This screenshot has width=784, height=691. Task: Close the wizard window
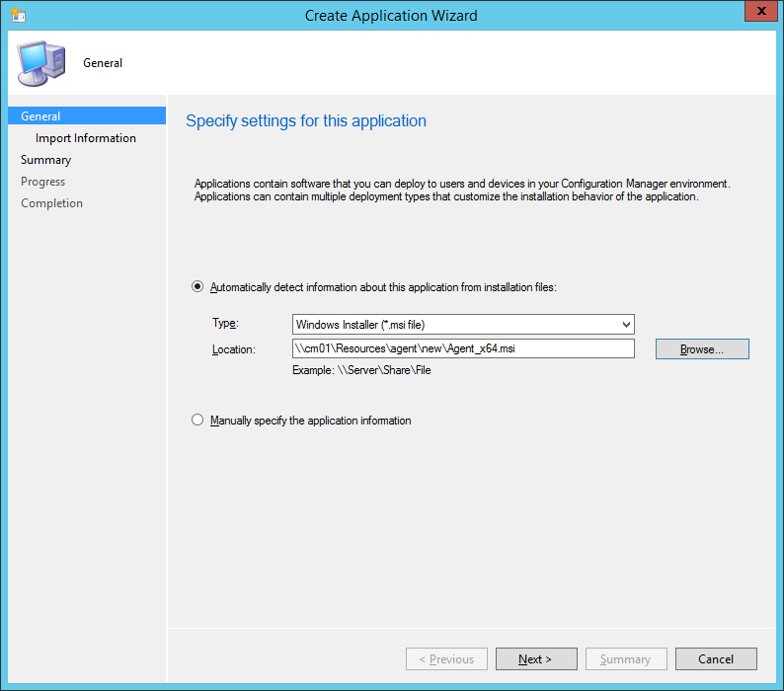[758, 14]
